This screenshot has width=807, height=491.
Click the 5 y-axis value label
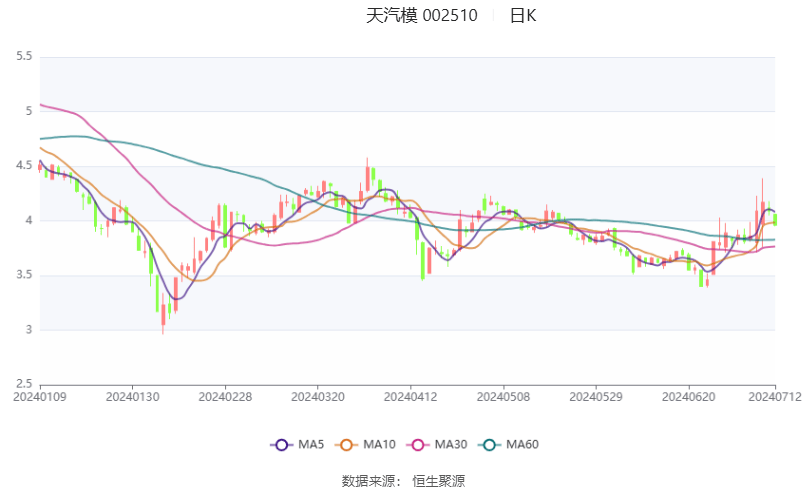click(29, 111)
